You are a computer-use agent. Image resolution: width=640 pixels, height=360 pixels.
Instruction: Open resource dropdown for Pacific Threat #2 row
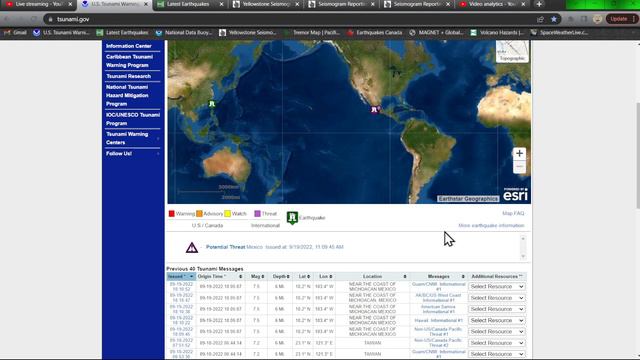pyautogui.click(x=497, y=343)
